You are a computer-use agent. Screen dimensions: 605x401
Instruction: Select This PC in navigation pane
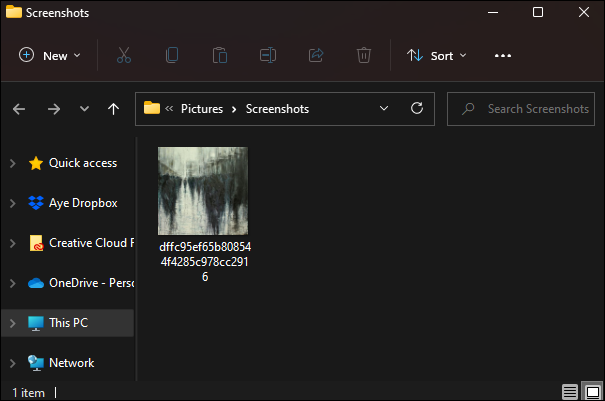68,323
